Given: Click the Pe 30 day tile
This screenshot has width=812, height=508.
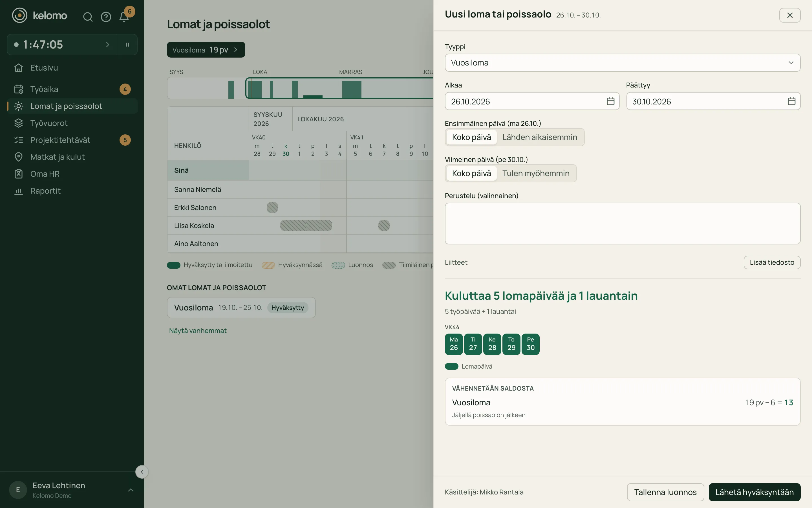Looking at the screenshot, I should click(531, 344).
